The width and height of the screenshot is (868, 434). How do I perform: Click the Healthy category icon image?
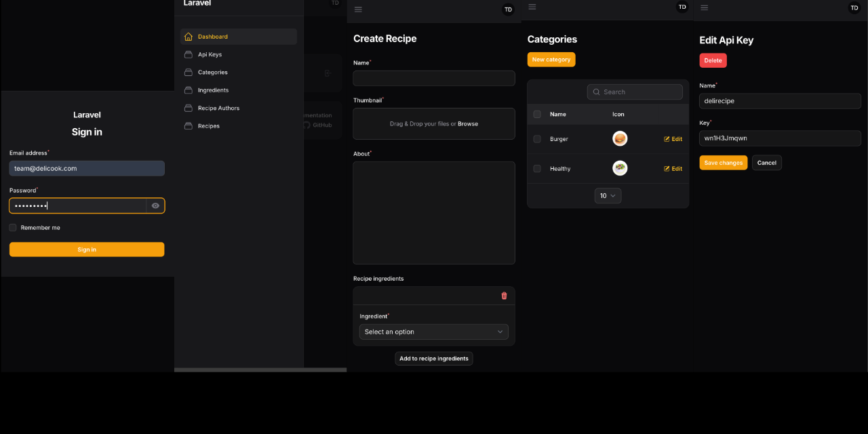point(620,168)
